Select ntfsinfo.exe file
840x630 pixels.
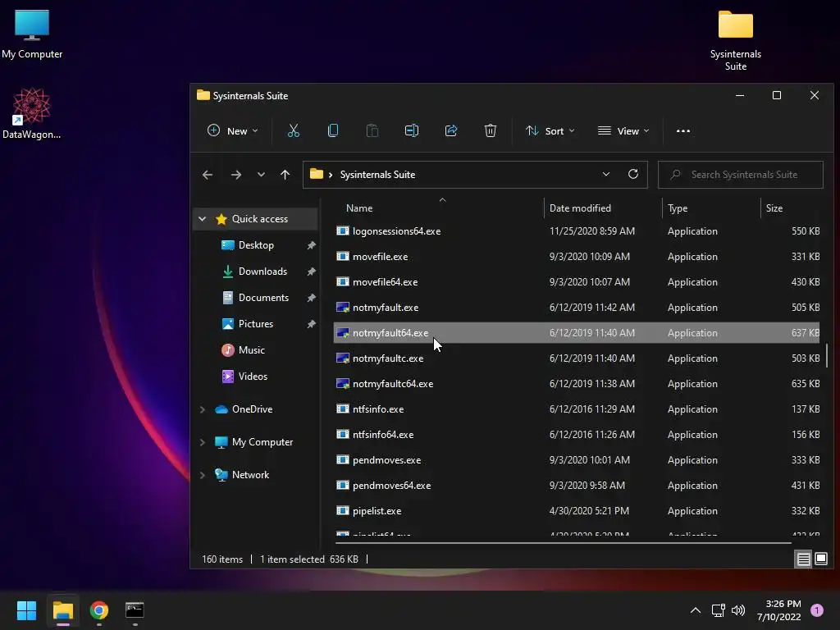577,409
